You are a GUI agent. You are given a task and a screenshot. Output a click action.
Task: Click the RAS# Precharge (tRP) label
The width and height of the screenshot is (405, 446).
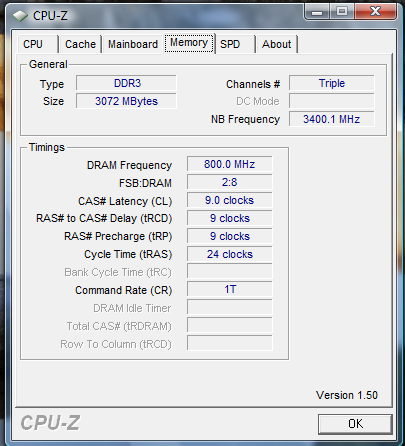118,236
